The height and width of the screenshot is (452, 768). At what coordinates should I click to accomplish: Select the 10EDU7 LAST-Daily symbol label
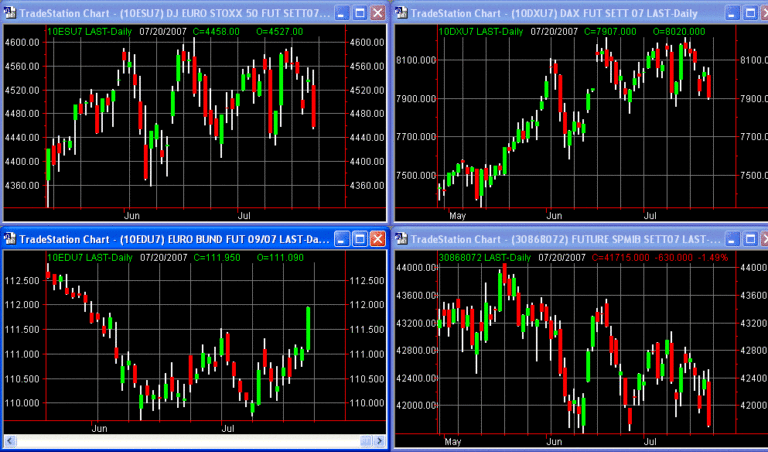click(89, 258)
